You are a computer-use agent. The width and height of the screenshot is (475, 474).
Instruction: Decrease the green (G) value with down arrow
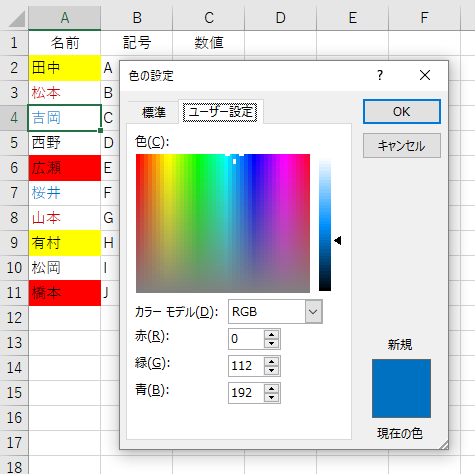coord(271,370)
